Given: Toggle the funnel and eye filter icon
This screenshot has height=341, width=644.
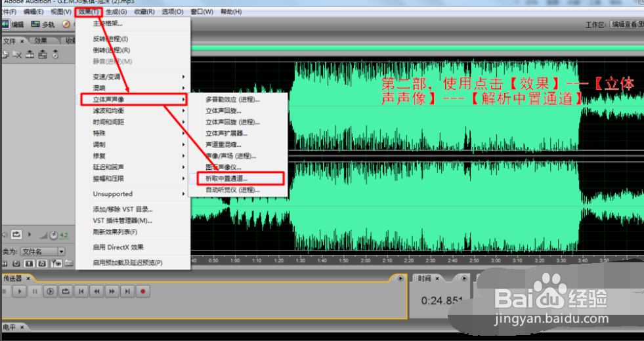Looking at the screenshot, I should coord(56,263).
